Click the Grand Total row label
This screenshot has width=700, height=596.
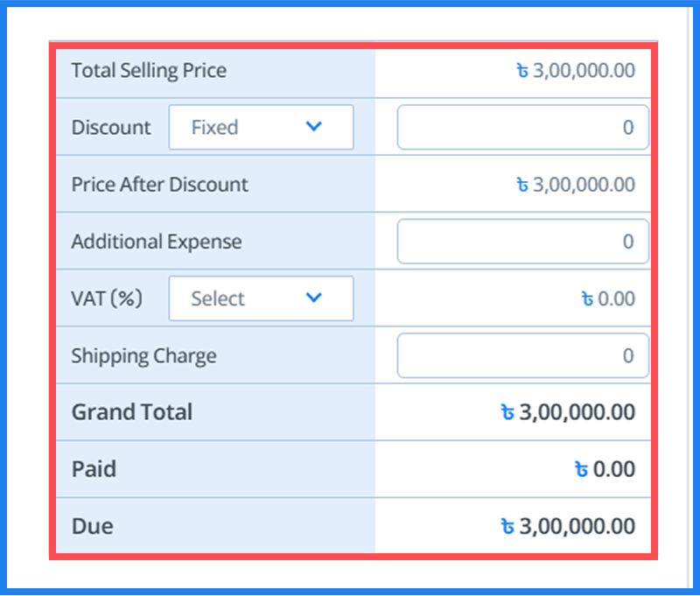(132, 412)
